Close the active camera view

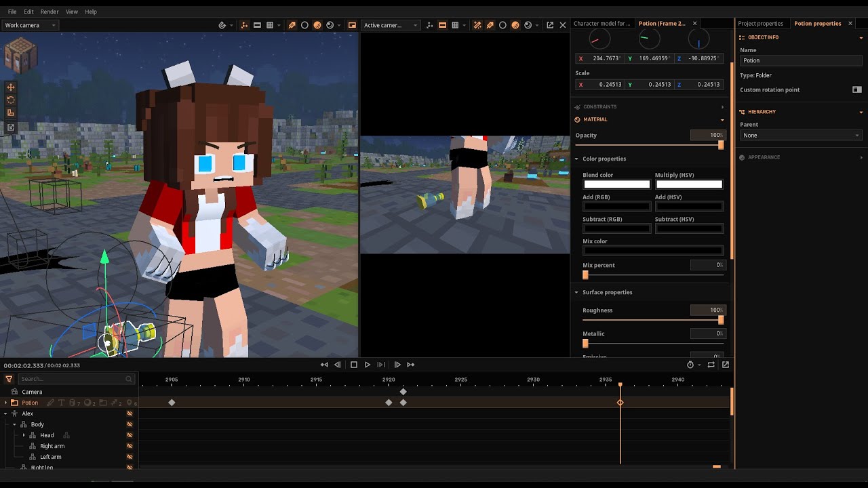coord(562,25)
